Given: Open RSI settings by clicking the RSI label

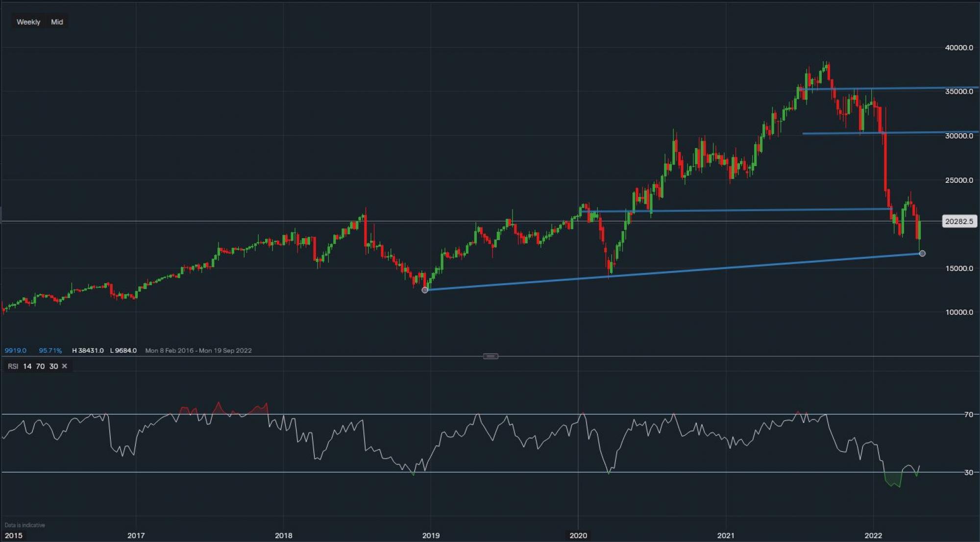Looking at the screenshot, I should [x=12, y=366].
